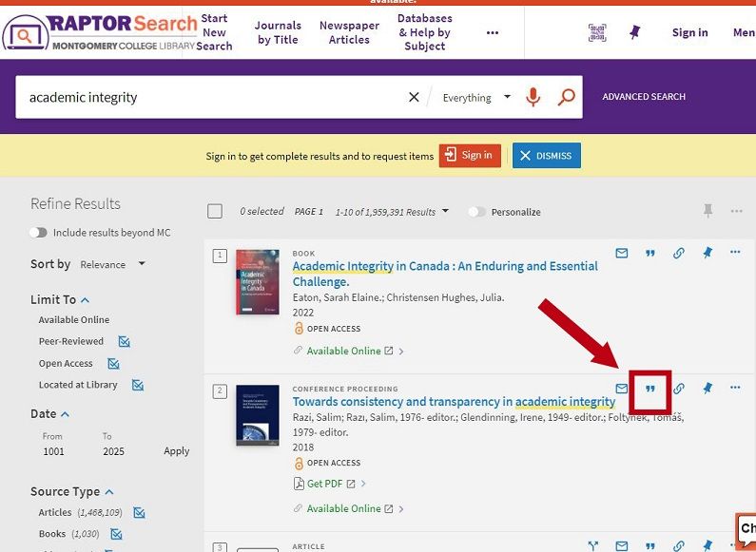Image resolution: width=756 pixels, height=552 pixels.
Task: Show more header menu items ellipsis
Action: pos(493,32)
